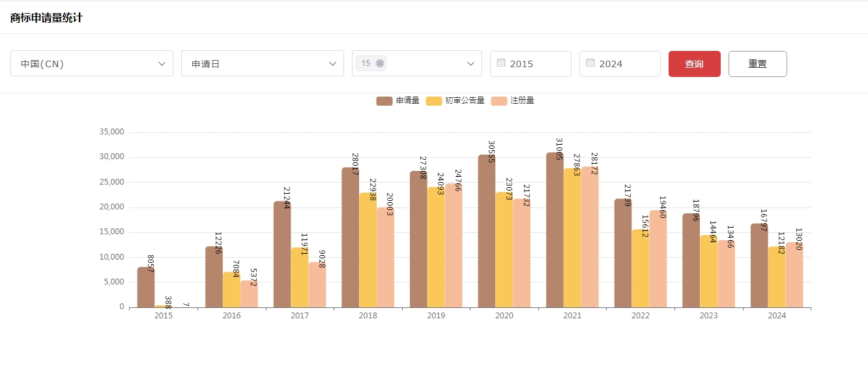
Task: Click the yellow 初审公告量 legend color swatch
Action: (434, 100)
